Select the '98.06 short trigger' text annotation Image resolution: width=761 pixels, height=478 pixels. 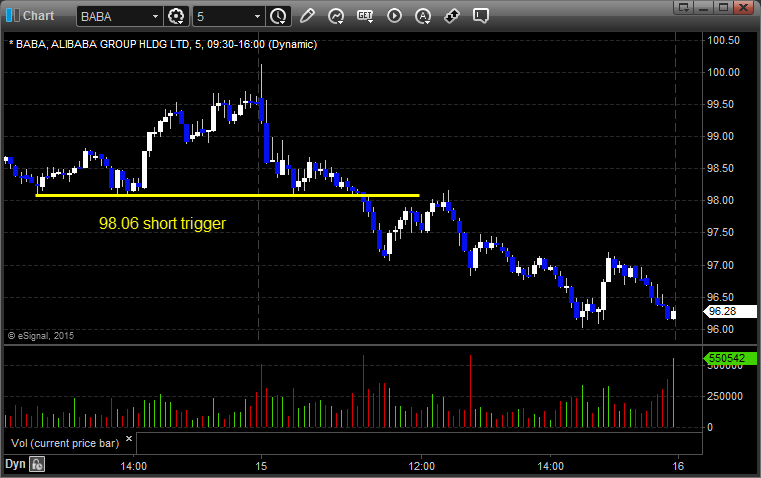[x=163, y=223]
